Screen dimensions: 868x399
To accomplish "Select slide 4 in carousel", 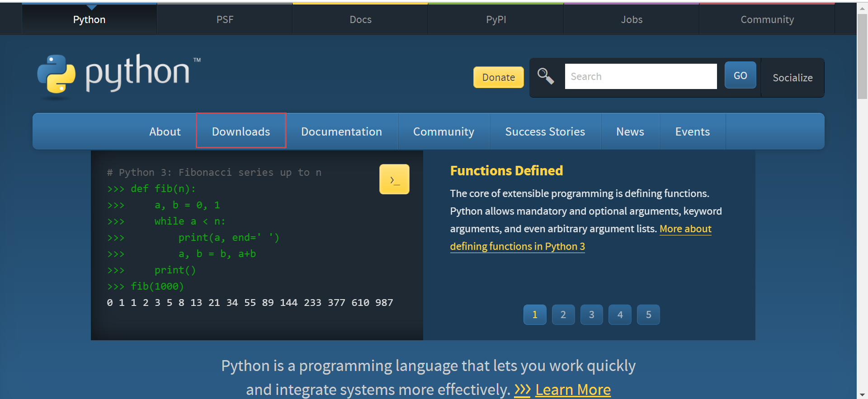I will pos(620,315).
